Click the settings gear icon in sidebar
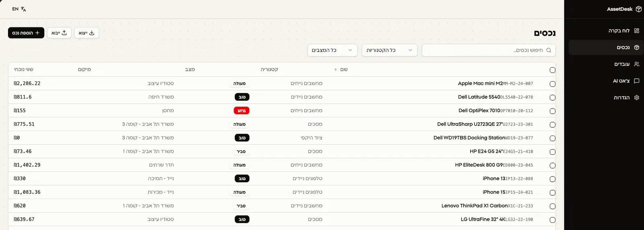This screenshot has height=230, width=644. tap(636, 97)
